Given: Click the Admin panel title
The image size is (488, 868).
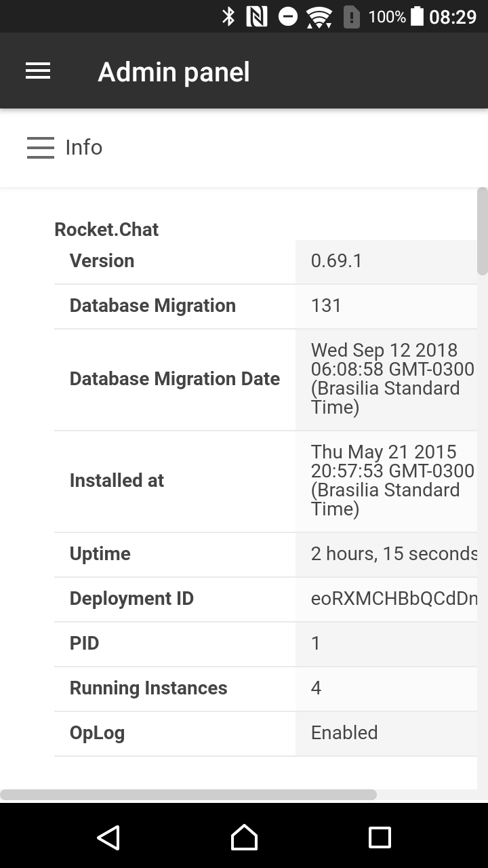Looking at the screenshot, I should (x=174, y=72).
